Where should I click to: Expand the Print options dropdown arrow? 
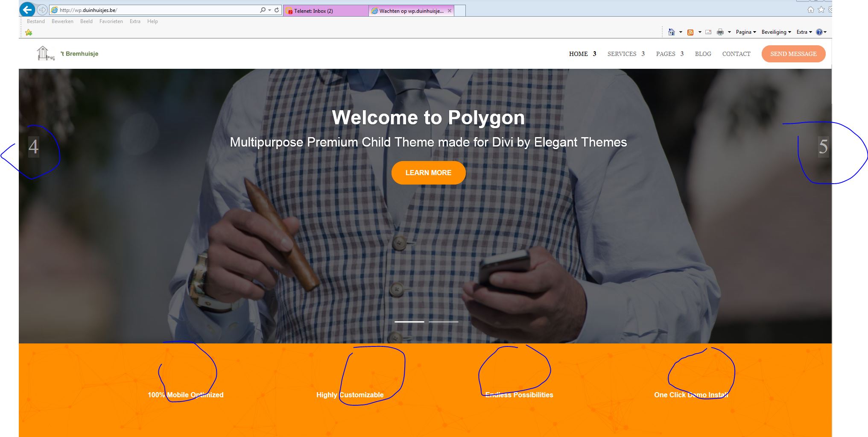(x=729, y=32)
